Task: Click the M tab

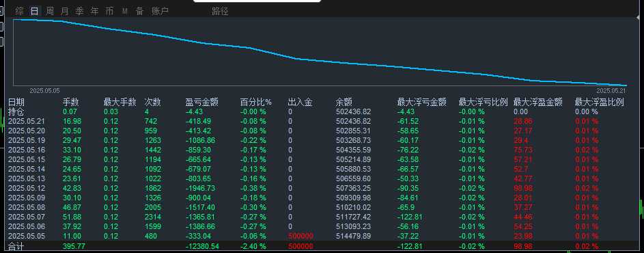Action: coord(124,12)
